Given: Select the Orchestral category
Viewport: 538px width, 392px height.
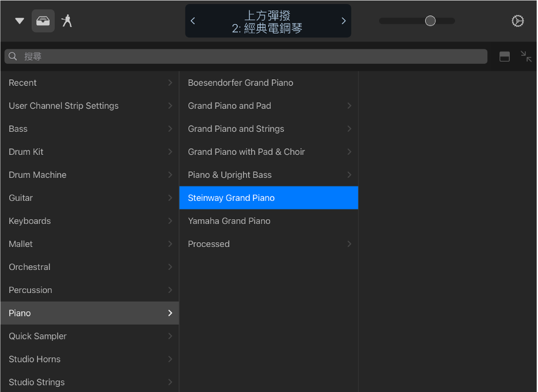Looking at the screenshot, I should point(90,267).
